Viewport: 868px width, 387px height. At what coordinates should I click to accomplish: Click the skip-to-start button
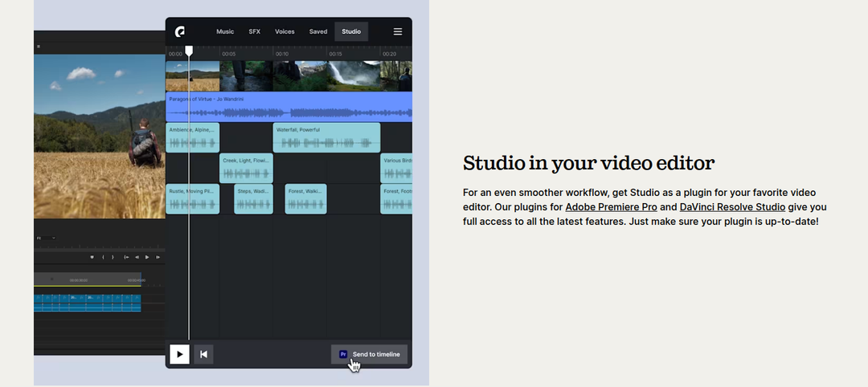(203, 354)
